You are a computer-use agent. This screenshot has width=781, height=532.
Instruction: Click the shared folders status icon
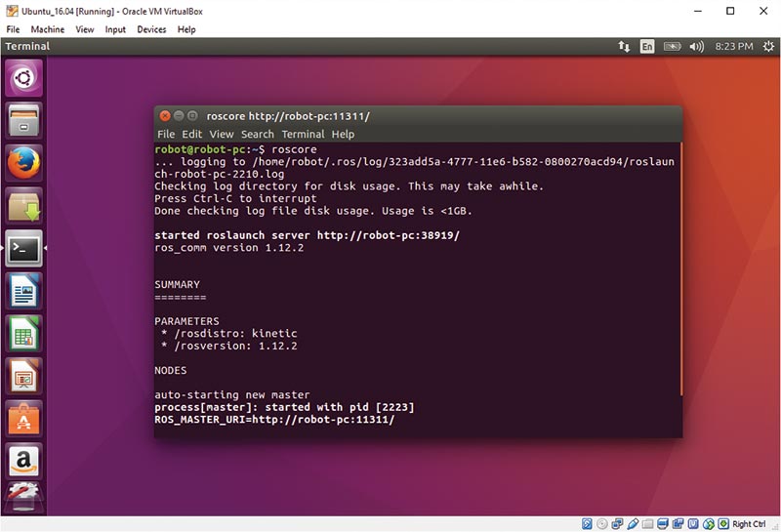click(x=647, y=524)
